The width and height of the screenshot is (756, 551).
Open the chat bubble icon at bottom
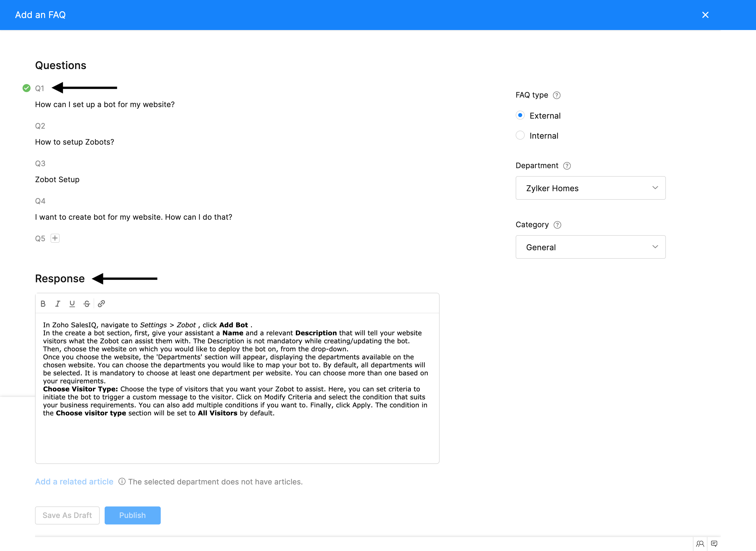(x=714, y=544)
